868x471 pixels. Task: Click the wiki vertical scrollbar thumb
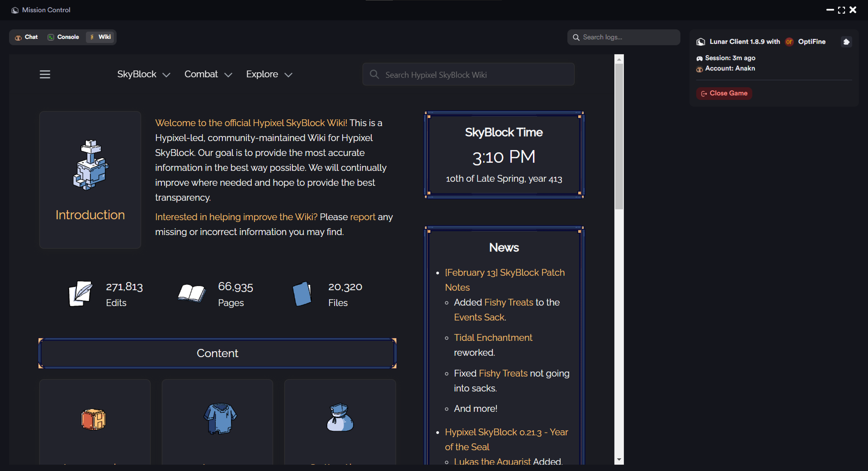(619, 137)
